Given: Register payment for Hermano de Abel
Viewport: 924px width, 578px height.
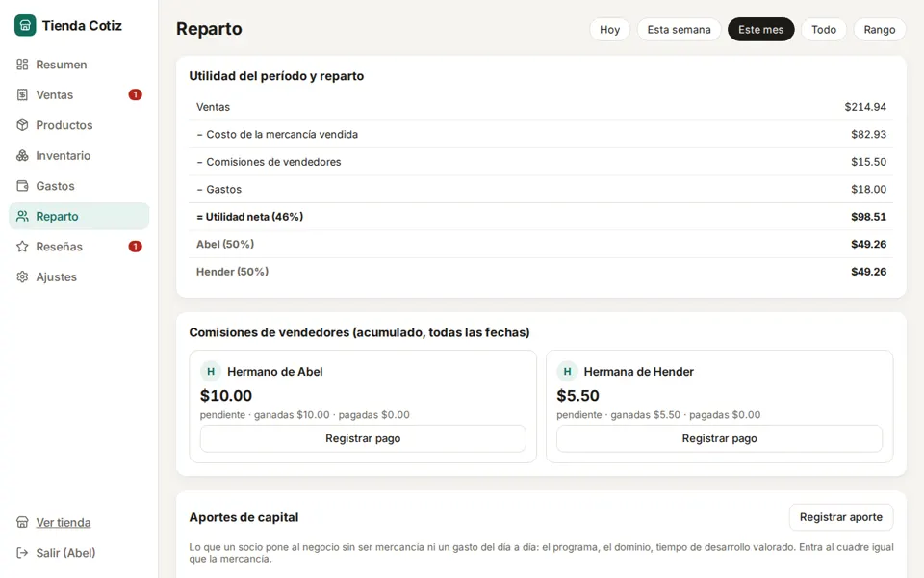Looking at the screenshot, I should point(363,439).
